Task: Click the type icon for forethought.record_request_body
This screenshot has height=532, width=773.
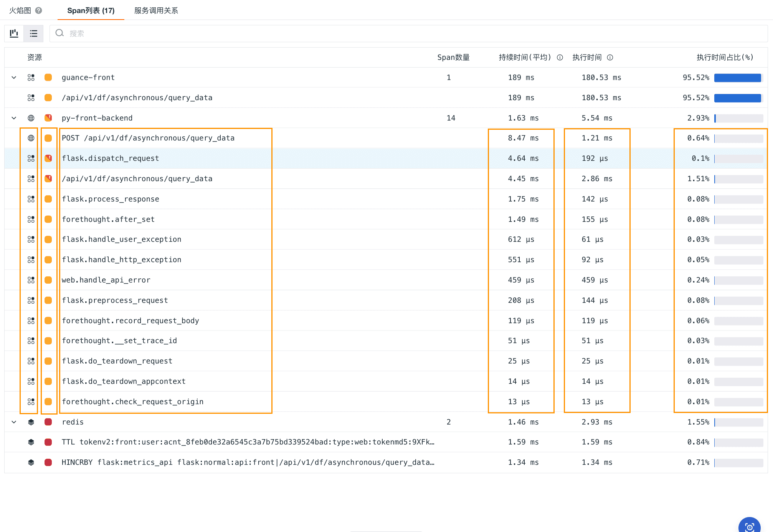Action: [31, 321]
